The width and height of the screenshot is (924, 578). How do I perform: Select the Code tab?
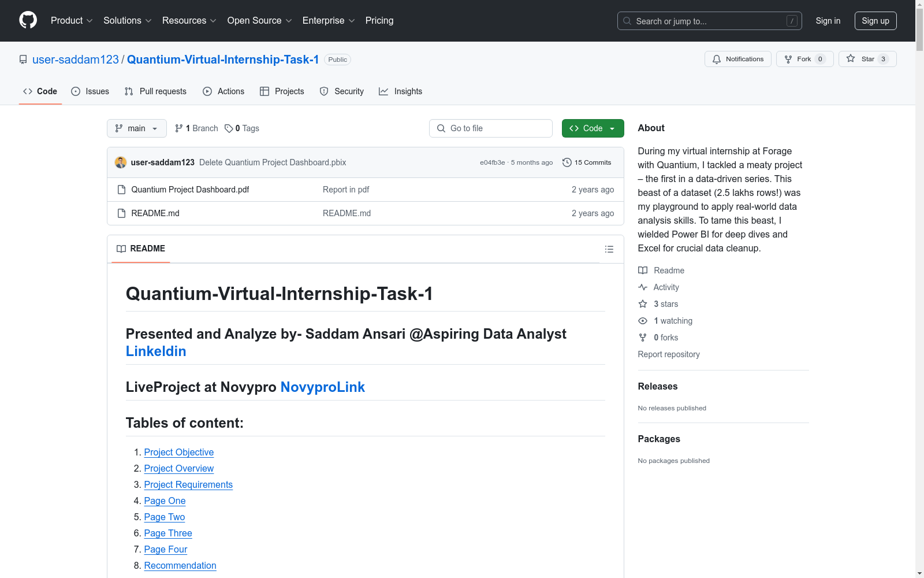[40, 91]
